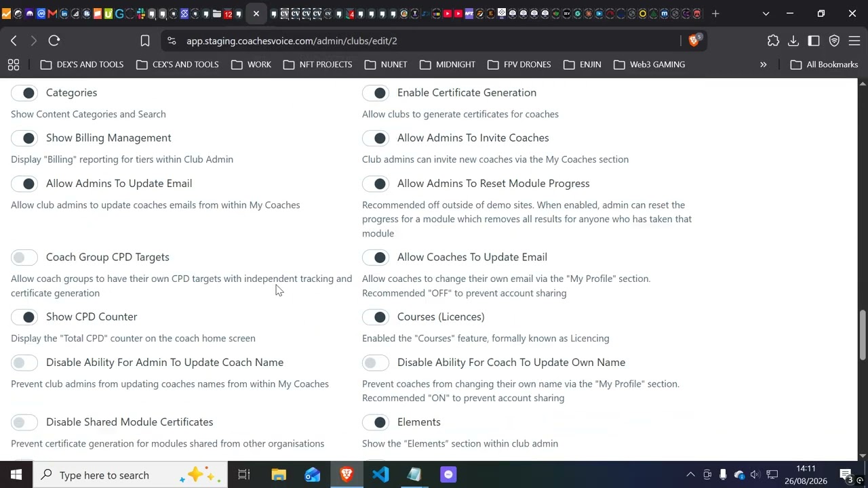Toggle Allow Coaches To Update Email
Screen dimensions: 868x488
click(376, 258)
